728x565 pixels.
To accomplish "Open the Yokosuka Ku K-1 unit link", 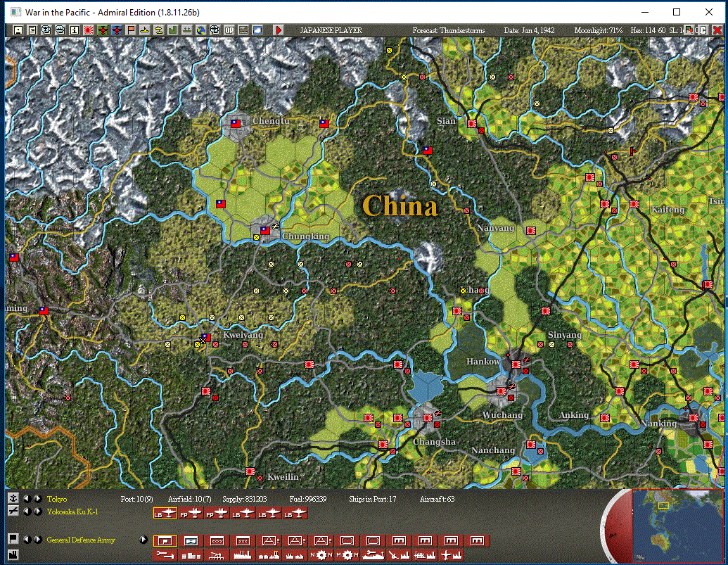I will click(x=72, y=512).
